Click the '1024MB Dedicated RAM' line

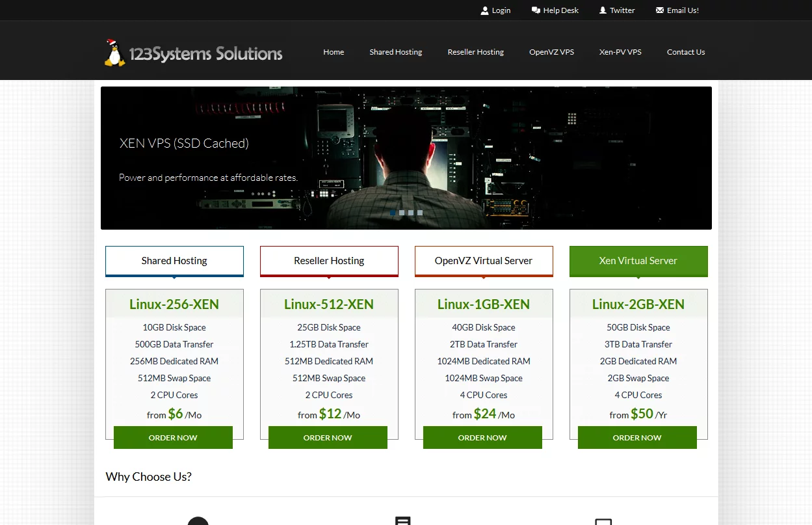point(484,361)
